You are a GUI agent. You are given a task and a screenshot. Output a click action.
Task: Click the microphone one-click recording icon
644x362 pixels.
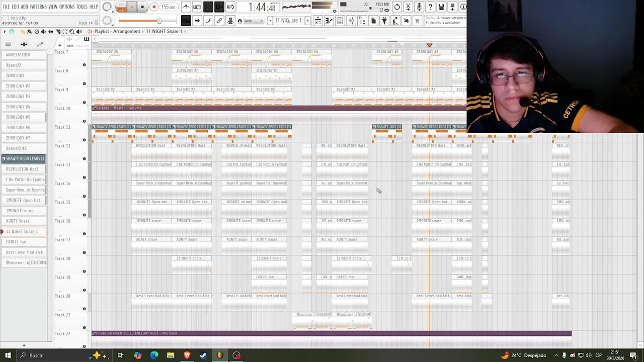[419, 7]
